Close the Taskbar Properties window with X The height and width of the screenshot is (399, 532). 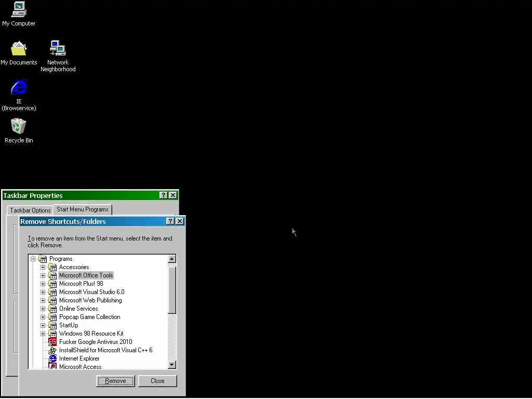click(172, 195)
